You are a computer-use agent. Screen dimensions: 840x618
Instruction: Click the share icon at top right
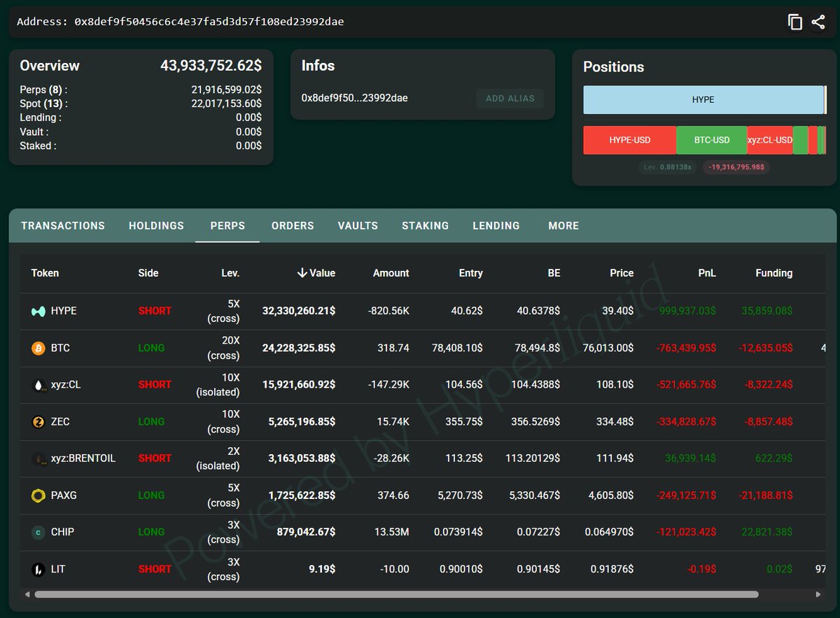pos(818,22)
